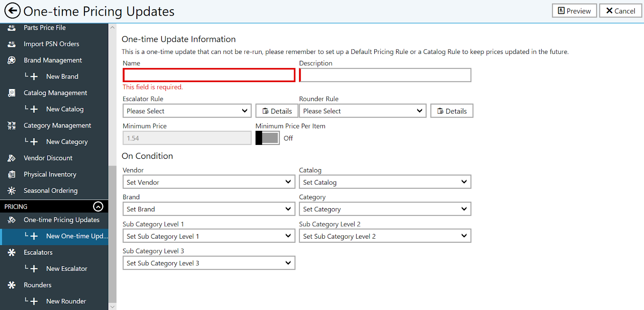Open One-time Pricing Updates menu item

[62, 220]
